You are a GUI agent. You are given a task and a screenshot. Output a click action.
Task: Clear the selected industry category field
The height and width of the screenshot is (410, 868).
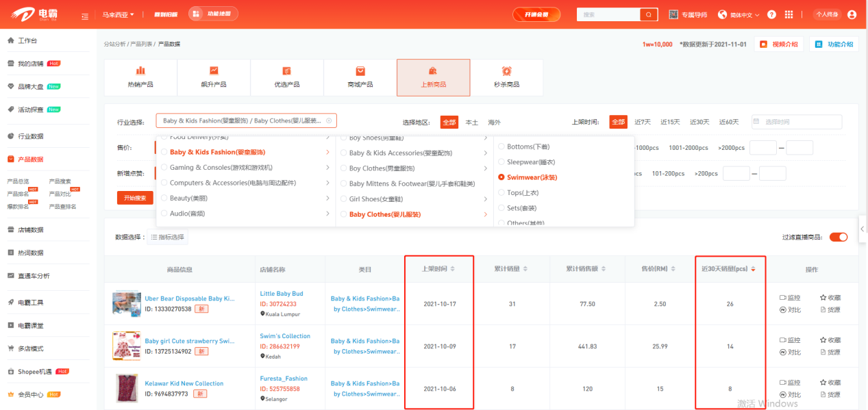329,121
